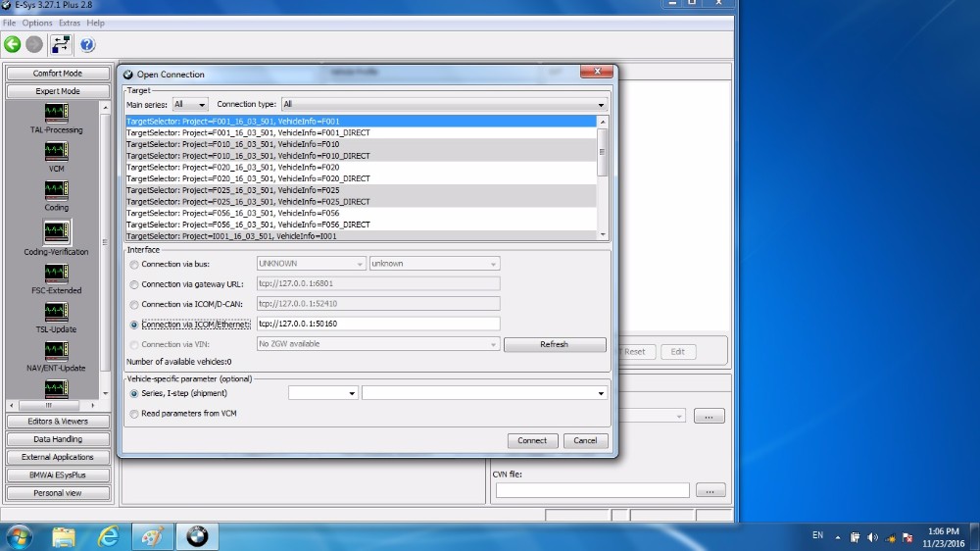The width and height of the screenshot is (980, 551).
Task: Open the Extras menu
Action: click(70, 23)
